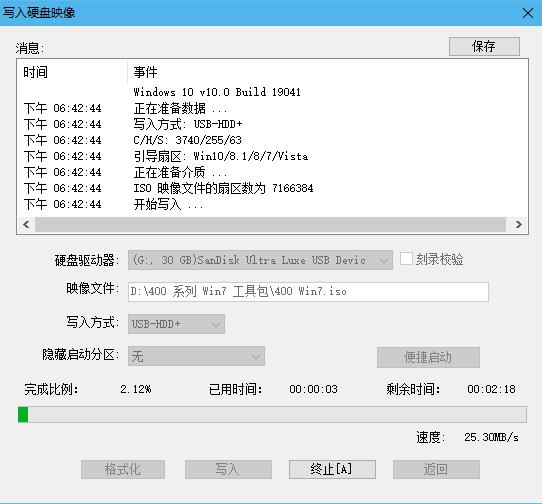The height and width of the screenshot is (504, 542).
Task: Toggle the 刻录校验 checkbox
Action: pos(406,259)
